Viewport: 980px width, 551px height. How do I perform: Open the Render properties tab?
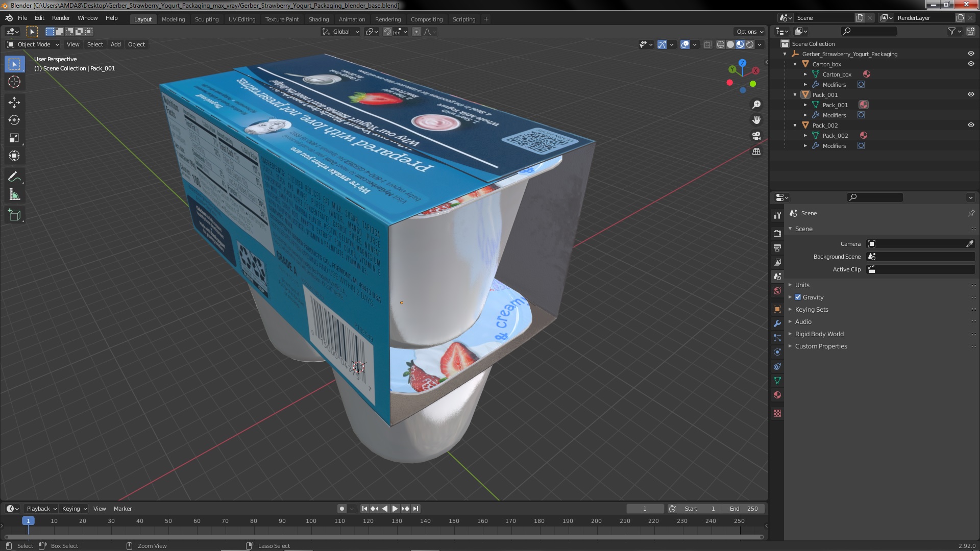[x=777, y=233]
